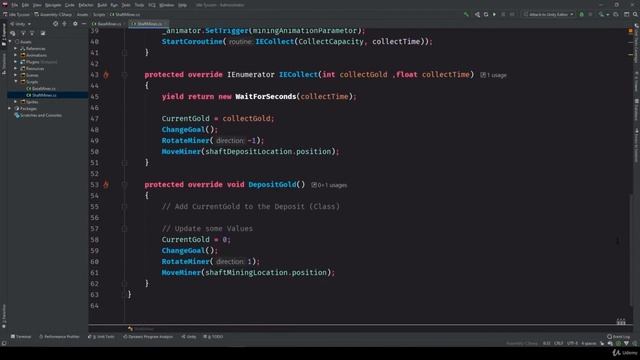
Task: Open the Refactor menu
Action: point(86,5)
